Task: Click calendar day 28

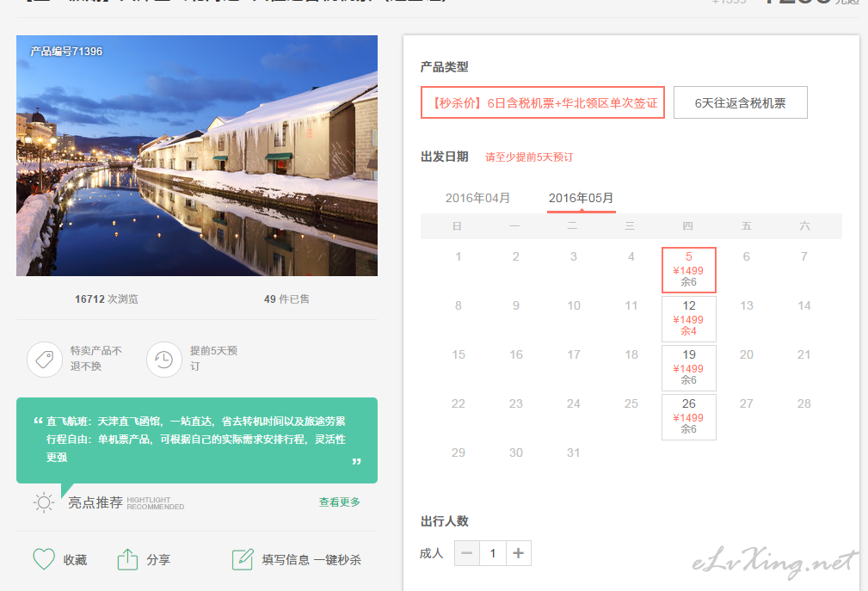Action: click(804, 404)
